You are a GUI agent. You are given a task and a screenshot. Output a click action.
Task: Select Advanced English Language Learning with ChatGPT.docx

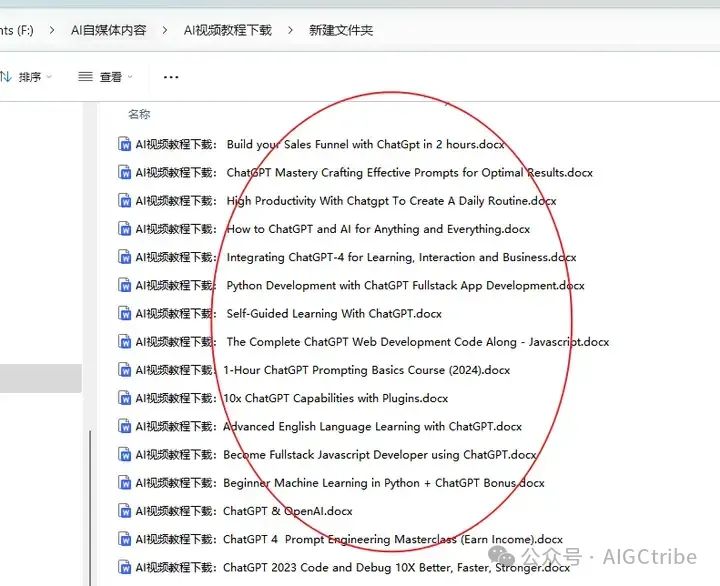click(x=320, y=427)
